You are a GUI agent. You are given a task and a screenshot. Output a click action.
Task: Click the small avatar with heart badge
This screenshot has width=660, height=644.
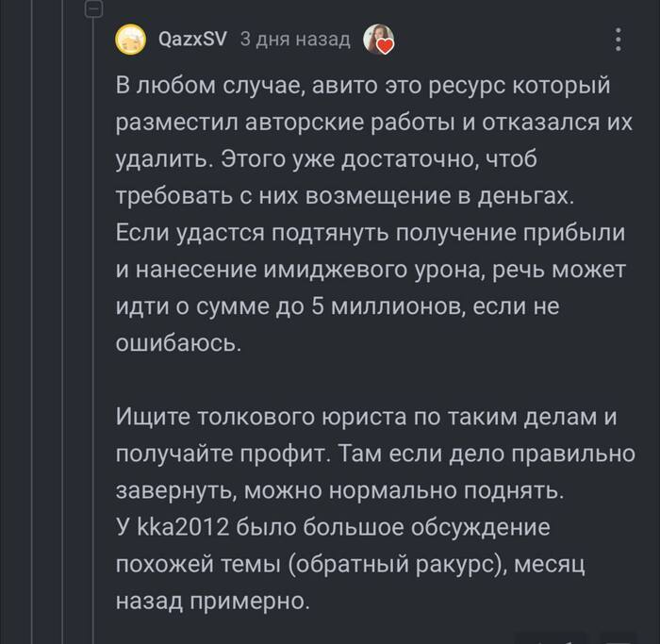click(379, 40)
